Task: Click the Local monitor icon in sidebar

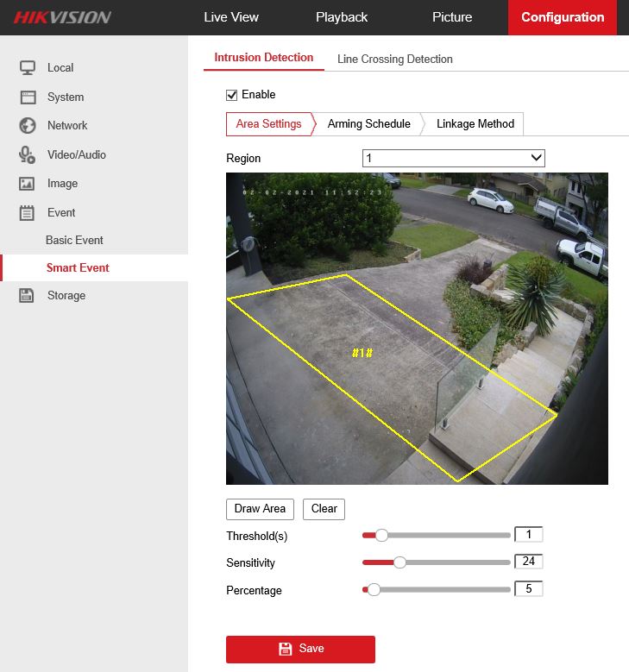Action: coord(28,68)
